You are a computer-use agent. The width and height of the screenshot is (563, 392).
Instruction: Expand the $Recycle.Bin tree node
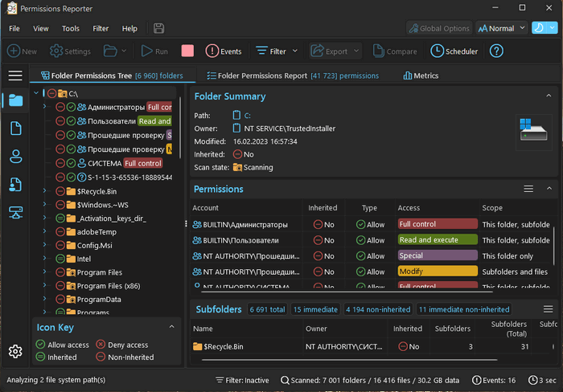coord(45,191)
